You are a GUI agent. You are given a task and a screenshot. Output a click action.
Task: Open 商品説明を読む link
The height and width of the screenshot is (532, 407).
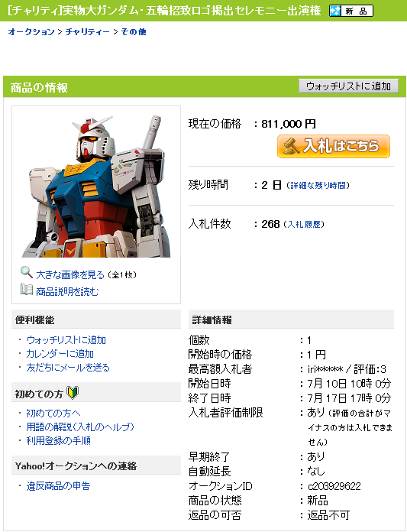(67, 291)
